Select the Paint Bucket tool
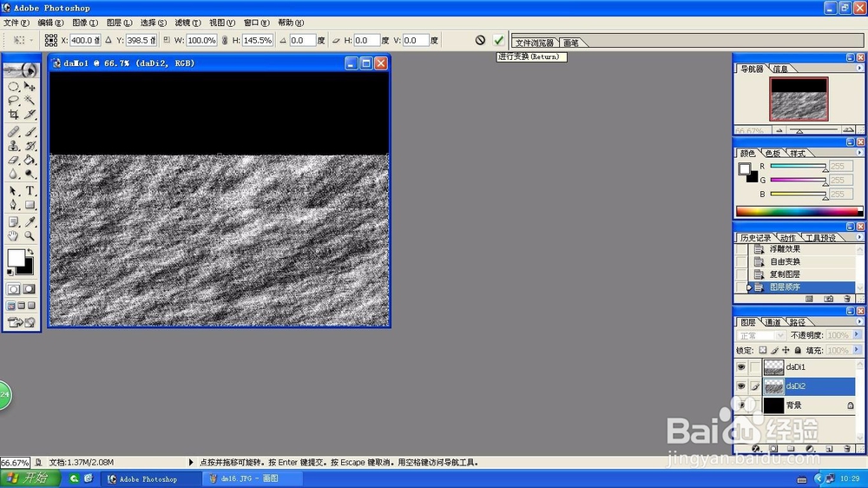The width and height of the screenshot is (868, 488). [30, 160]
